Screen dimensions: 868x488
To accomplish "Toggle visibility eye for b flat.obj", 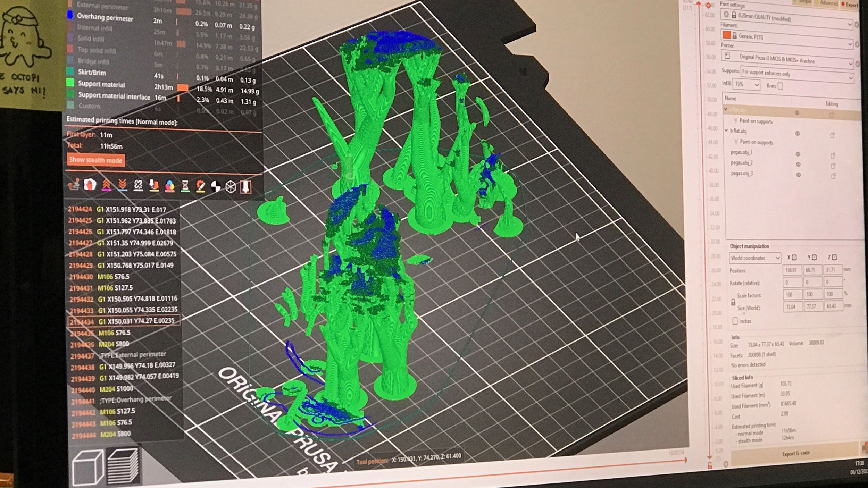I will click(797, 134).
